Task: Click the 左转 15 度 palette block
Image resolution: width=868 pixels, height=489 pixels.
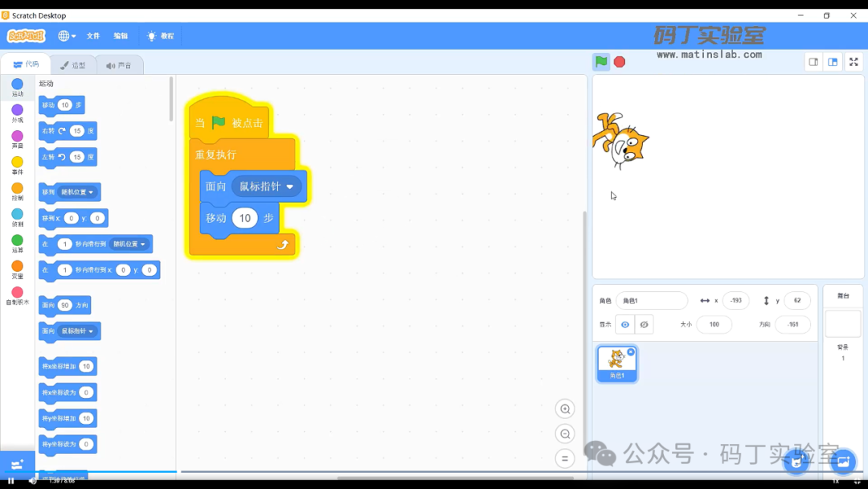Action: (68, 158)
